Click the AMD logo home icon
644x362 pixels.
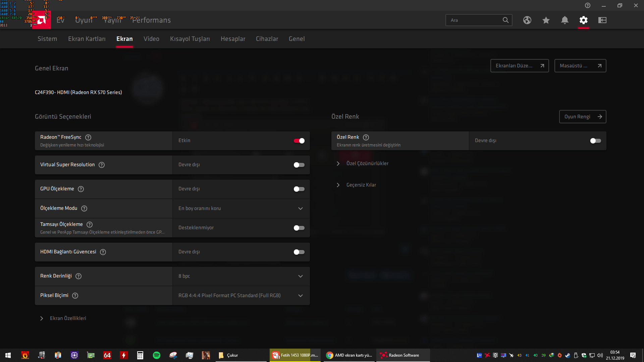[x=42, y=20]
